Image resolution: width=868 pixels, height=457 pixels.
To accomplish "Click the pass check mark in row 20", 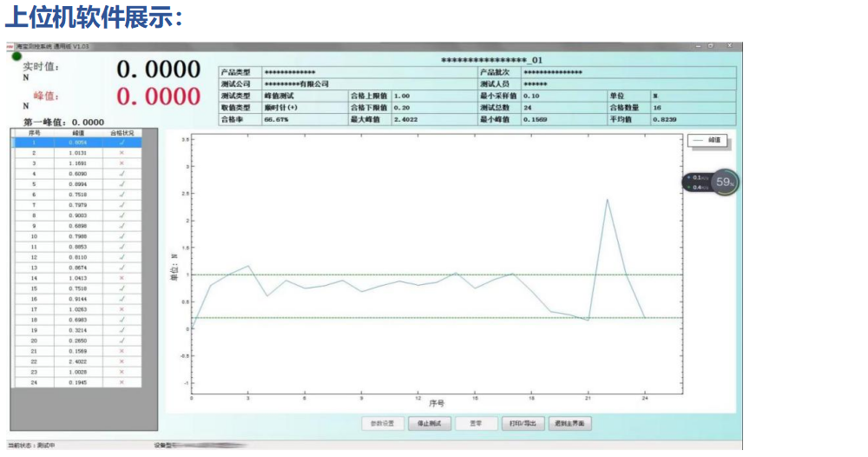I will click(x=122, y=341).
